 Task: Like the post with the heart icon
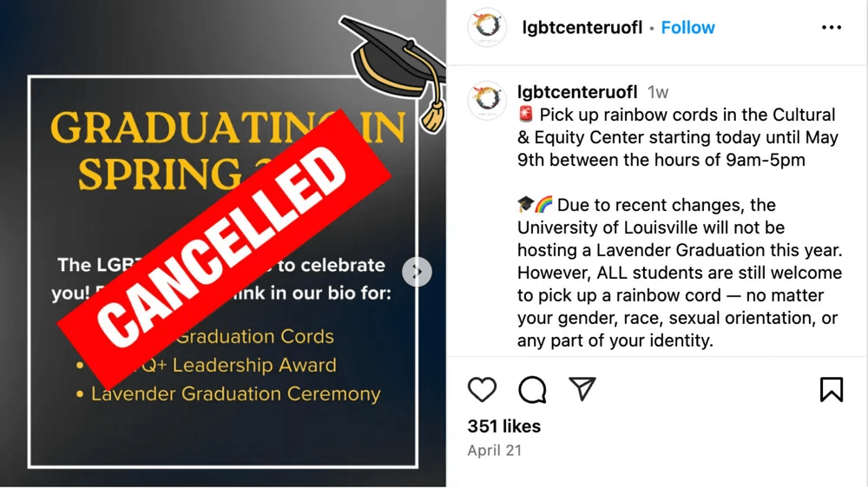point(482,389)
